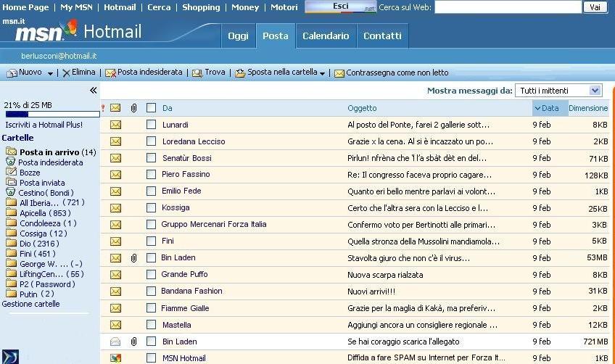The height and width of the screenshot is (364, 615).
Task: Open the Calendario tab
Action: click(326, 36)
